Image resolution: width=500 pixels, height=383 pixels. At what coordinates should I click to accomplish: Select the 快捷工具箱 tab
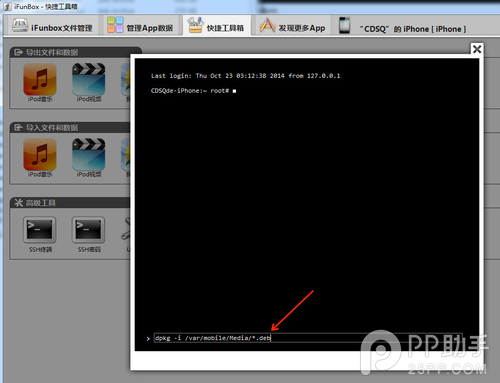pyautogui.click(x=216, y=26)
